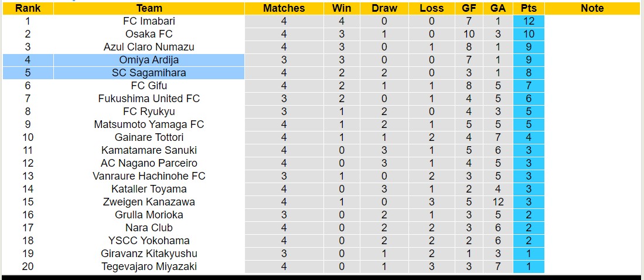The width and height of the screenshot is (644, 280).
Task: Open the FC Imabari team link
Action: [149, 21]
